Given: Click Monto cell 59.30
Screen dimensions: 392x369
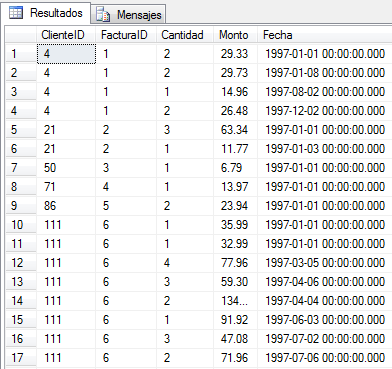Looking at the screenshot, I should pyautogui.click(x=235, y=282).
